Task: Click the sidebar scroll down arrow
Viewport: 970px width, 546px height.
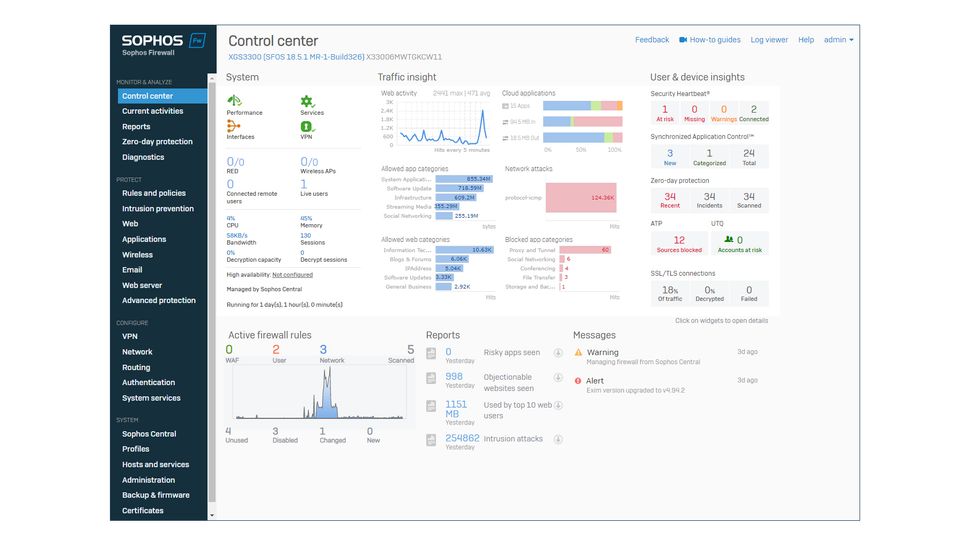Action: tap(212, 515)
